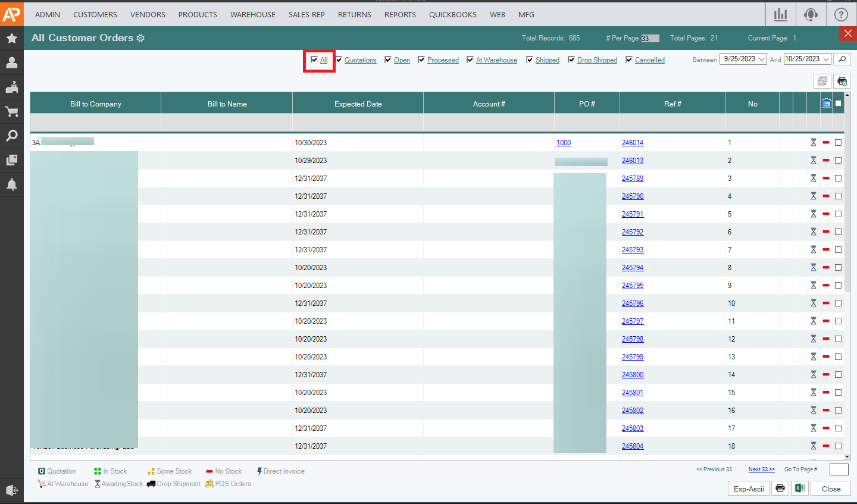Click the settings gear beside All Customer Orders
Screen dimensions: 857x504
(x=140, y=38)
